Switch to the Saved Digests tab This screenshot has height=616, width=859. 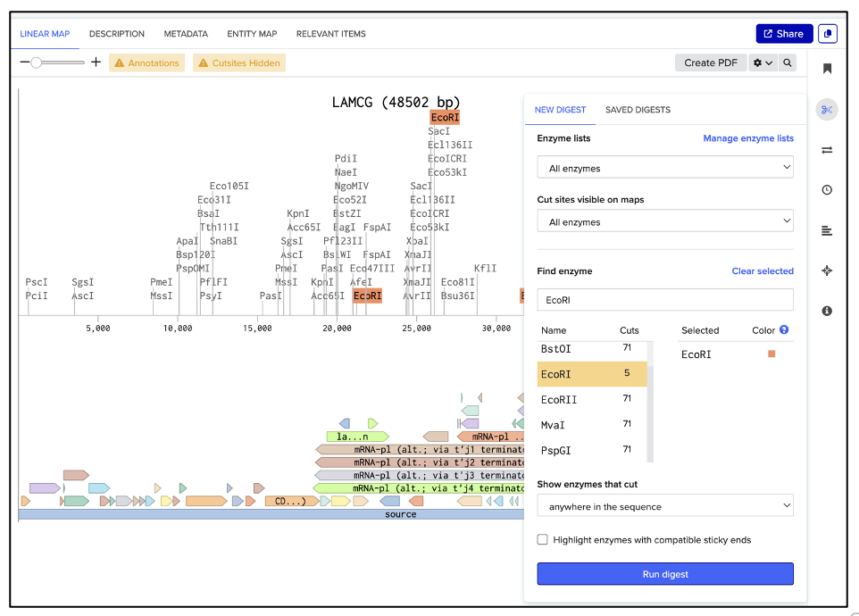pyautogui.click(x=638, y=110)
